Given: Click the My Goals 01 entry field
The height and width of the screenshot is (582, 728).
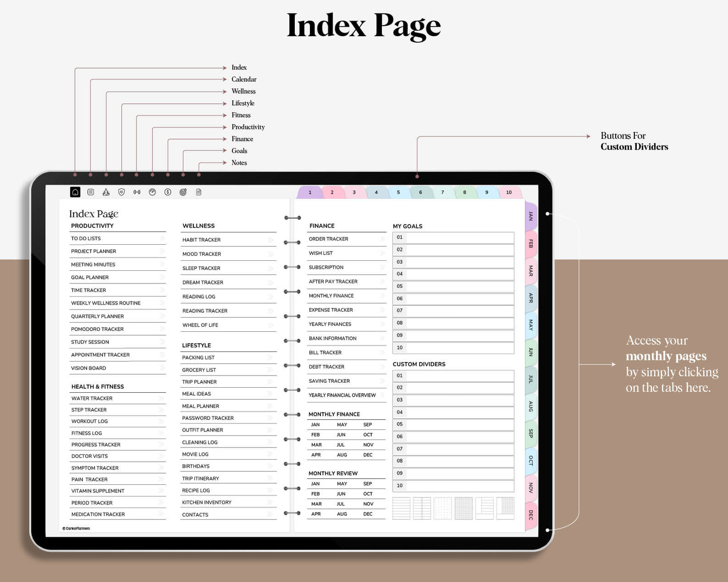Looking at the screenshot, I should click(459, 237).
